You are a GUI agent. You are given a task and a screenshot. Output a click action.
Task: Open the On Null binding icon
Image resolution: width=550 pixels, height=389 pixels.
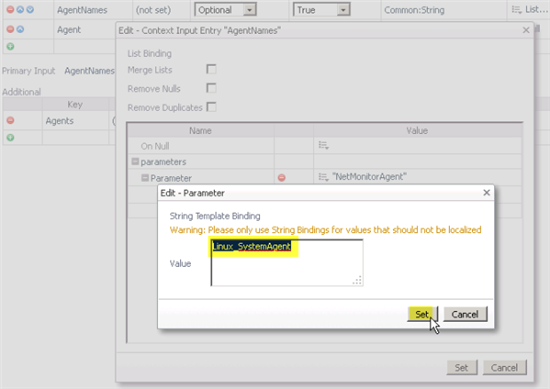(x=323, y=145)
